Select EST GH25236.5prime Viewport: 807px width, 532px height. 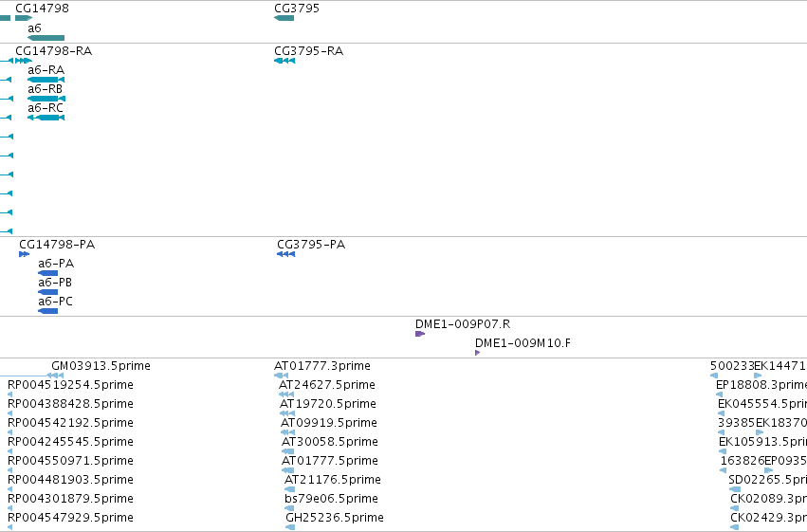[335, 518]
